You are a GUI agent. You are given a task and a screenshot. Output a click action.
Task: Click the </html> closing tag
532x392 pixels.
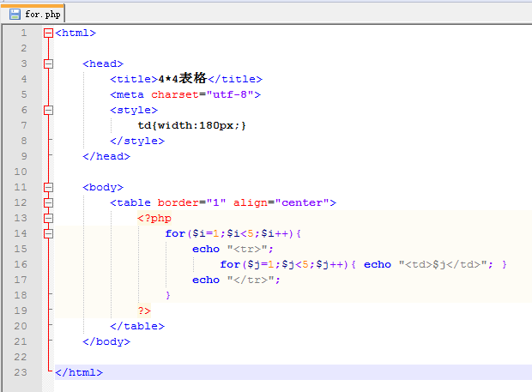click(79, 372)
